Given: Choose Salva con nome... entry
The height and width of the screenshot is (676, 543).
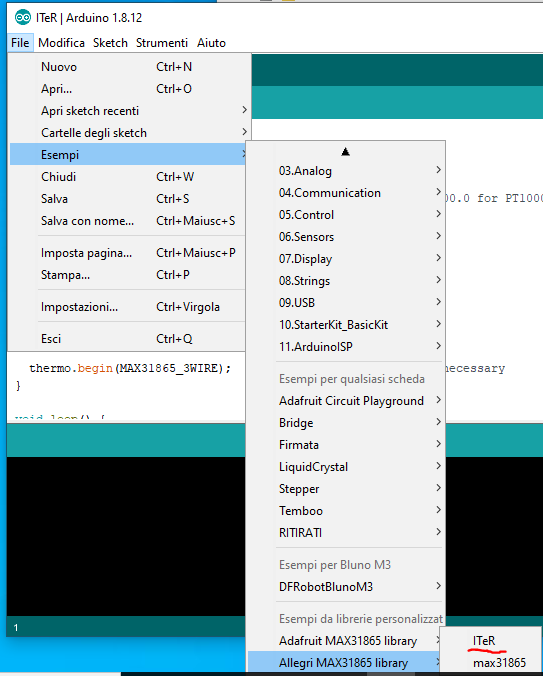Looking at the screenshot, I should coord(128,221).
